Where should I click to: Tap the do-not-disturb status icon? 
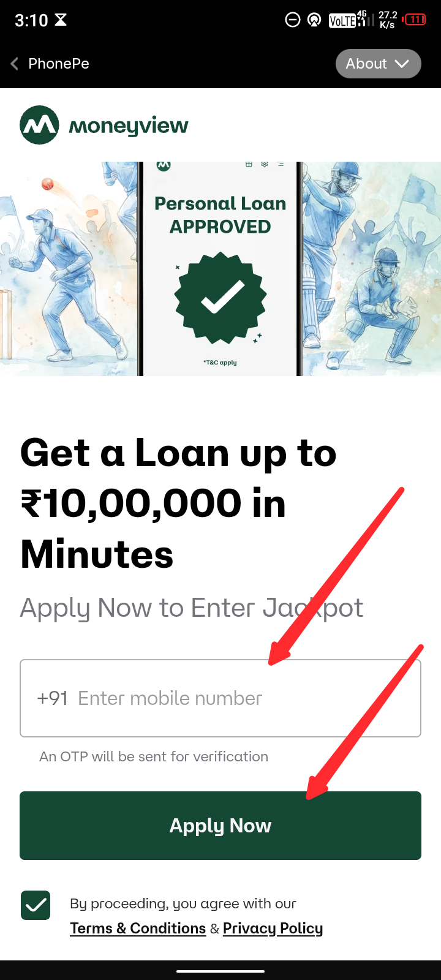point(293,20)
